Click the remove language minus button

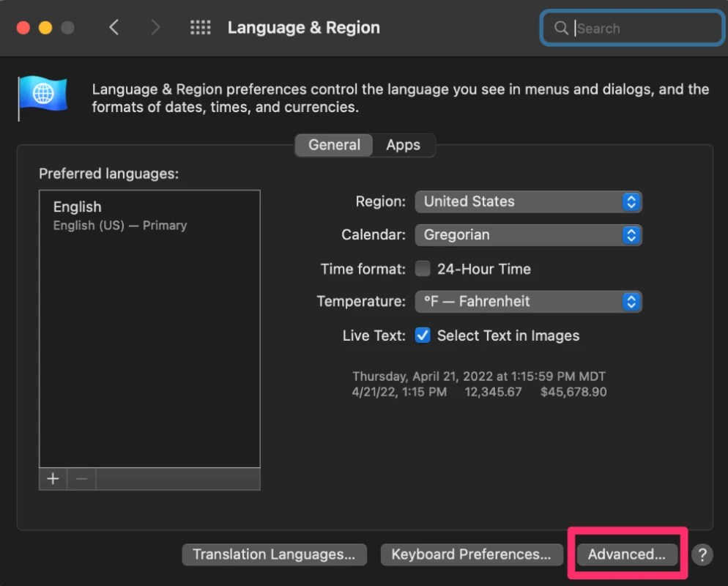(x=81, y=478)
